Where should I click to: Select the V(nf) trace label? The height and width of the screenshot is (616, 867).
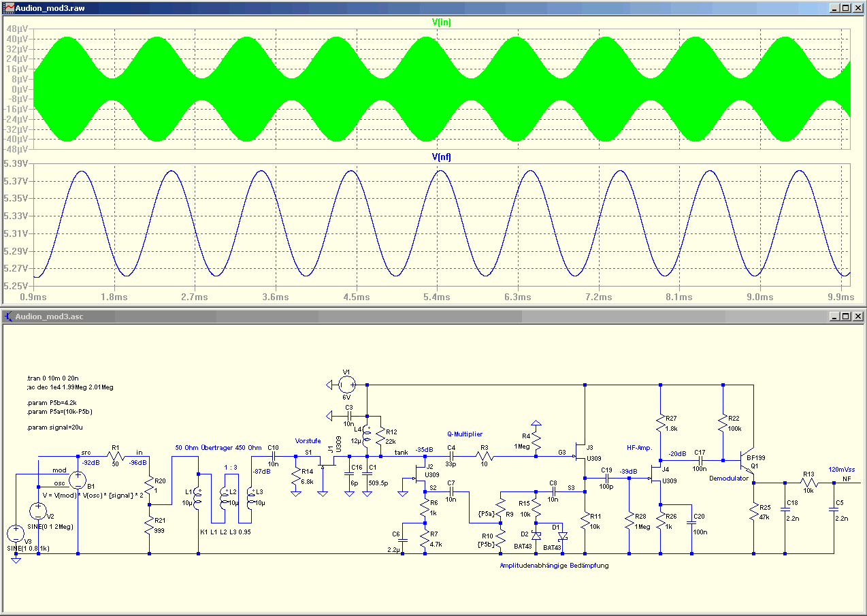441,157
